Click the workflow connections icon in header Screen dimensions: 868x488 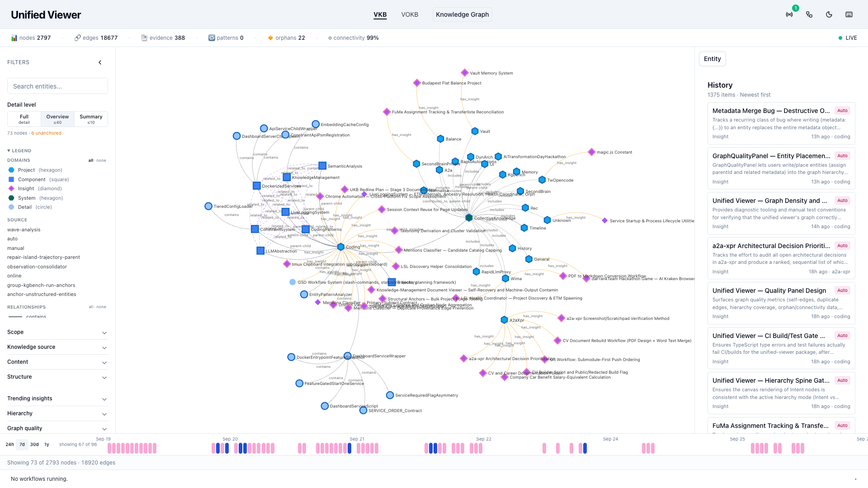coord(809,14)
